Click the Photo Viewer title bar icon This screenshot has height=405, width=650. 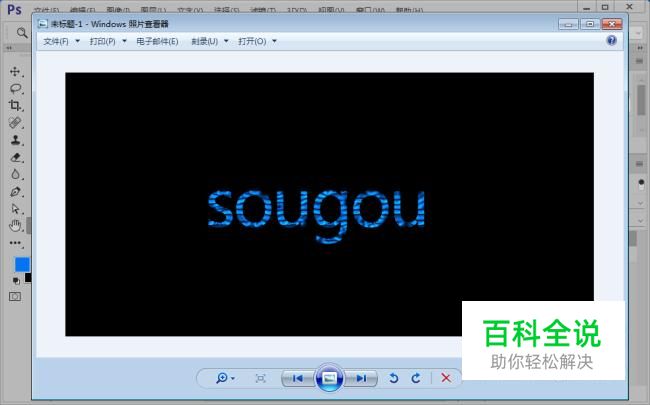[43, 24]
